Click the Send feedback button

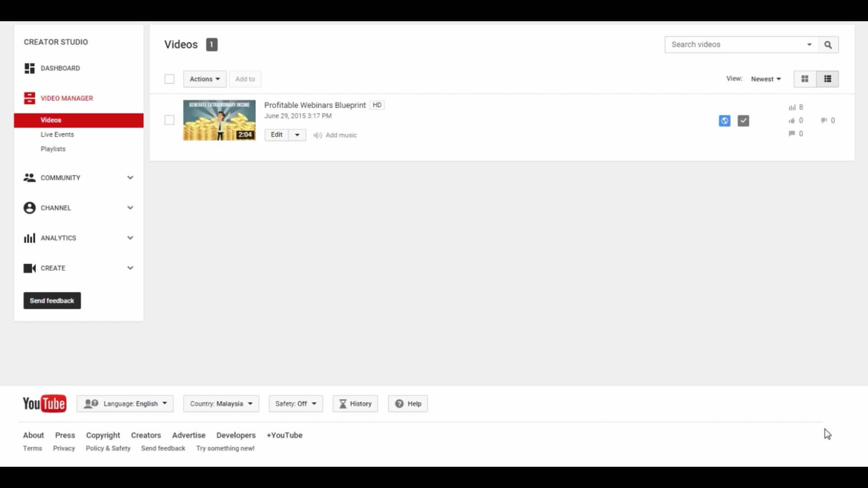[52, 300]
